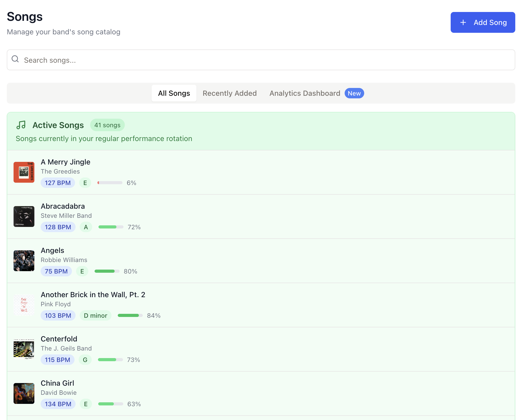This screenshot has height=420, width=521.
Task: Click the 72% progress value
Action: pos(134,227)
